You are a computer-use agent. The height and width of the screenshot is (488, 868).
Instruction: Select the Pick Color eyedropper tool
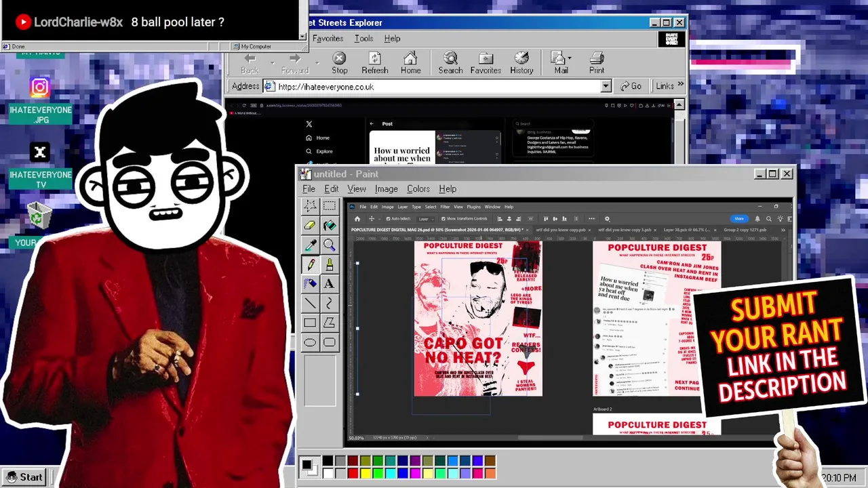310,245
